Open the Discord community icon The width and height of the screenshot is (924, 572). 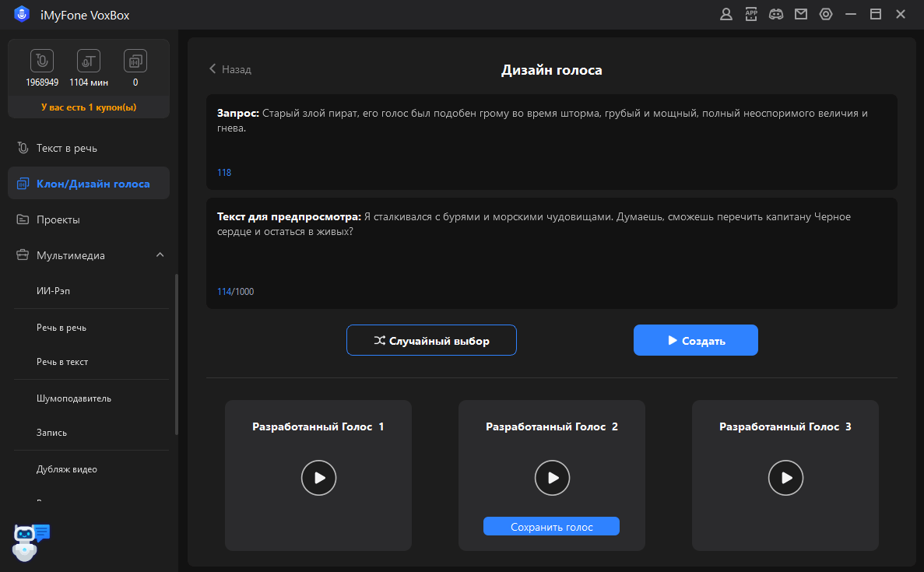point(776,14)
